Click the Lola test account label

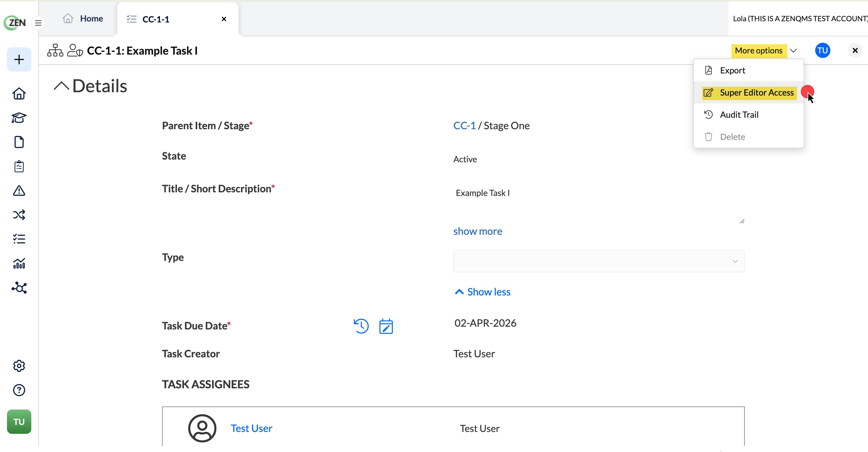[x=800, y=19]
